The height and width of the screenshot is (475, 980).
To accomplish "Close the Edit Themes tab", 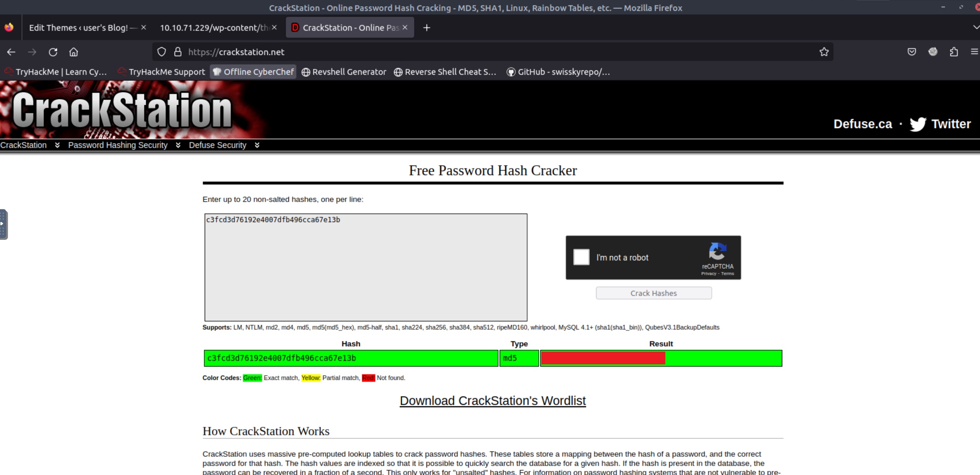I will pyautogui.click(x=144, y=27).
